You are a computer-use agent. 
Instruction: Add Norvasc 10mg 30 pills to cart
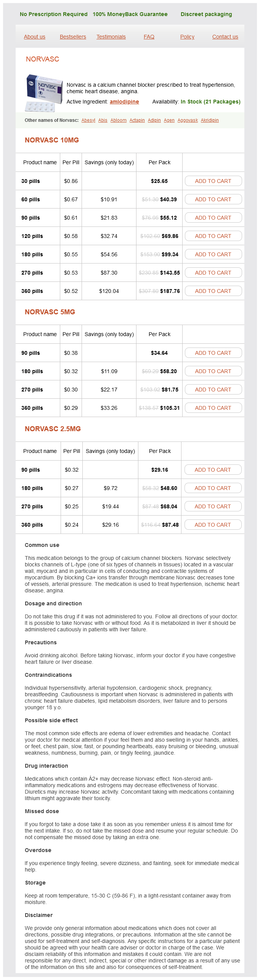point(213,181)
